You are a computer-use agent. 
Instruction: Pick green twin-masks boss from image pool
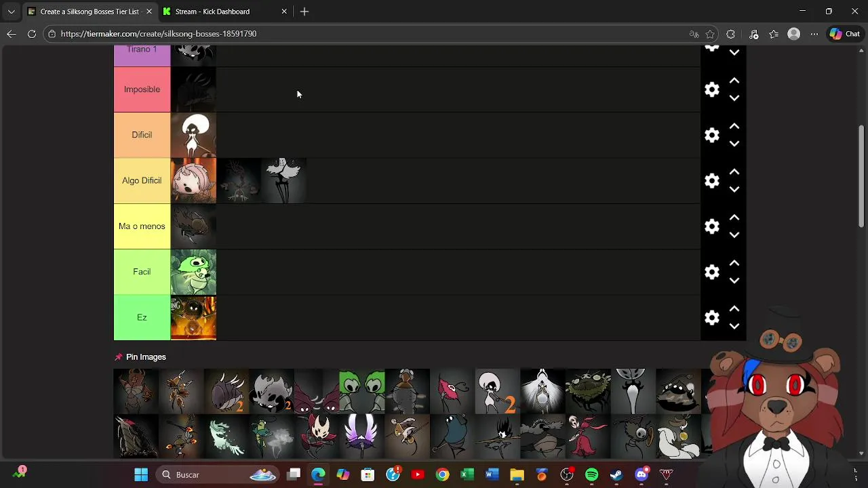(362, 391)
